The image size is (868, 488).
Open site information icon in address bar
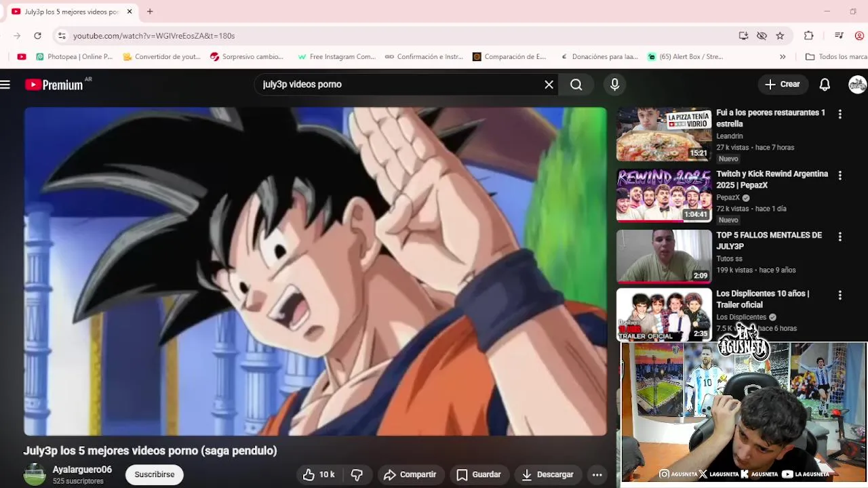pos(62,36)
